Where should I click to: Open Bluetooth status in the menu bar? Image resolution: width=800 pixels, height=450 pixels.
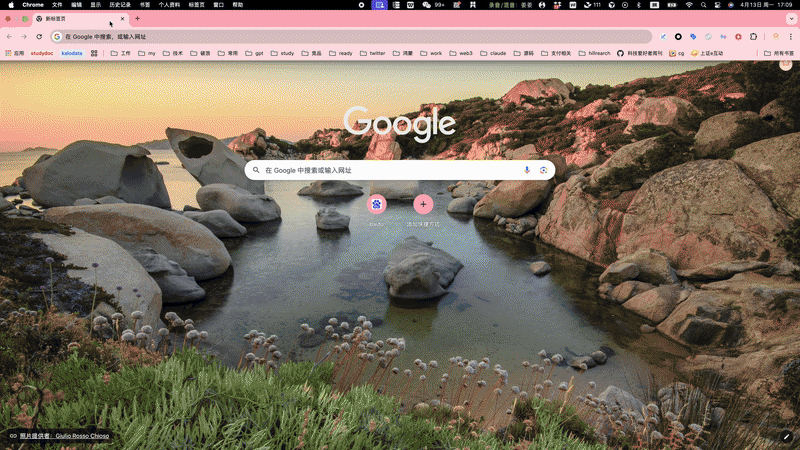[x=639, y=5]
